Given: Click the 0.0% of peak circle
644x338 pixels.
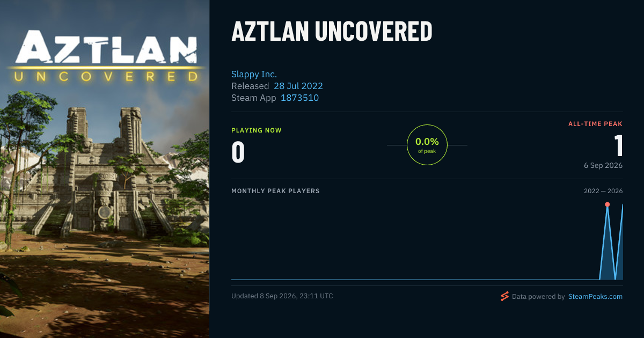Looking at the screenshot, I should point(427,145).
